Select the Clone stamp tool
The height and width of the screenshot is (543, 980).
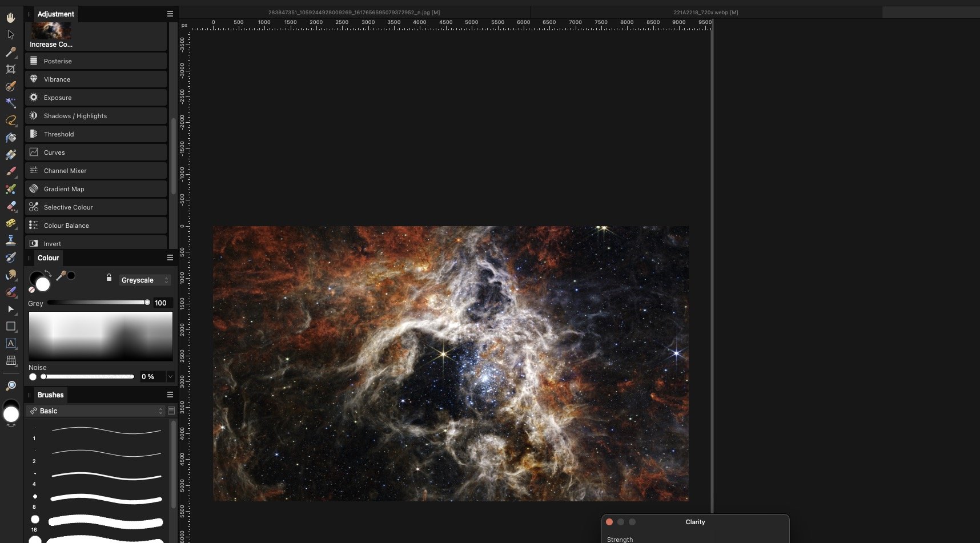pyautogui.click(x=11, y=240)
